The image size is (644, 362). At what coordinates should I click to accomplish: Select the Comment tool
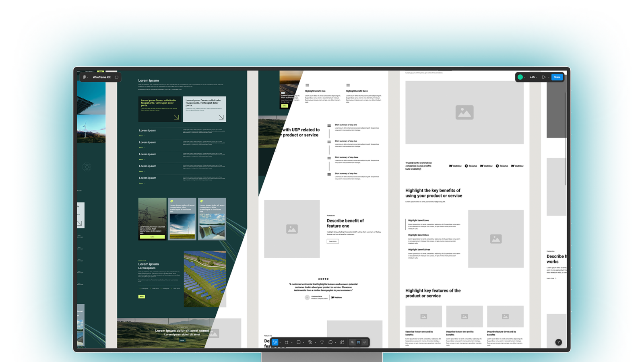(x=330, y=342)
